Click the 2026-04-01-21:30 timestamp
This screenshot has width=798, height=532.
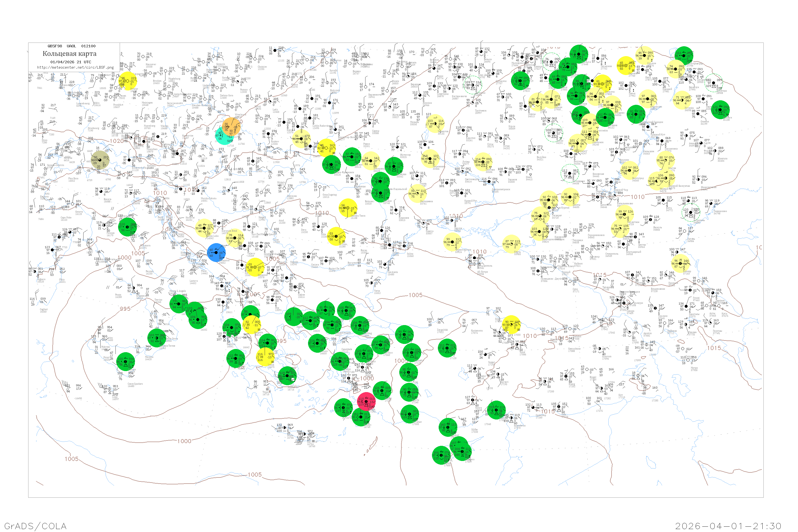pos(728,526)
